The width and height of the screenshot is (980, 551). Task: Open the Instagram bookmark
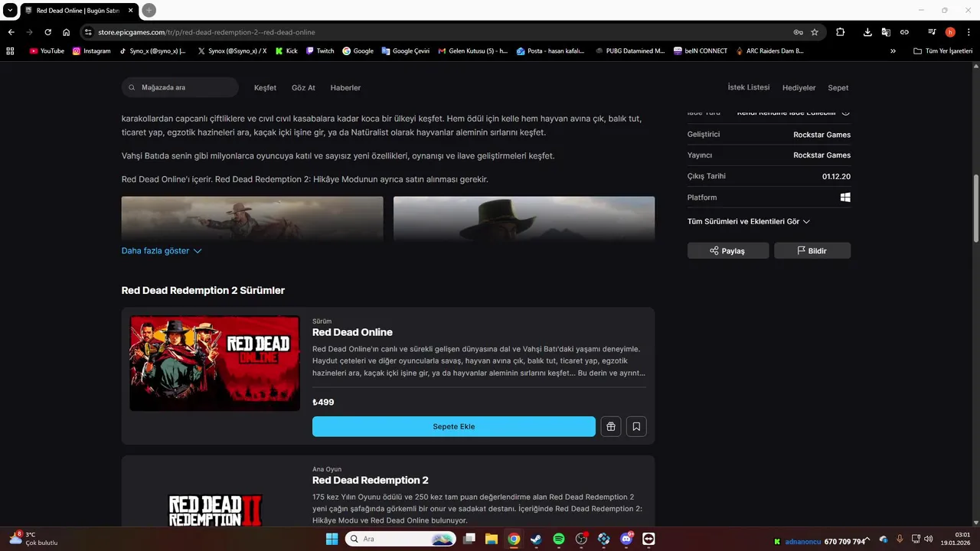(92, 51)
